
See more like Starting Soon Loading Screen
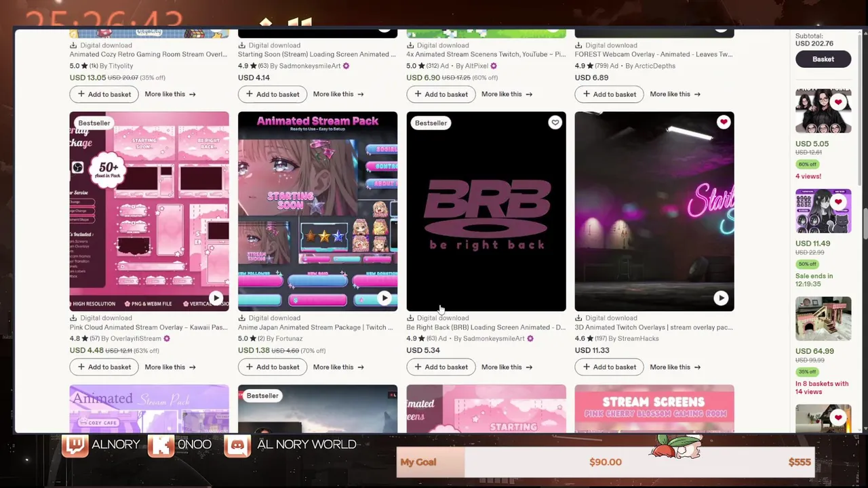tap(338, 94)
